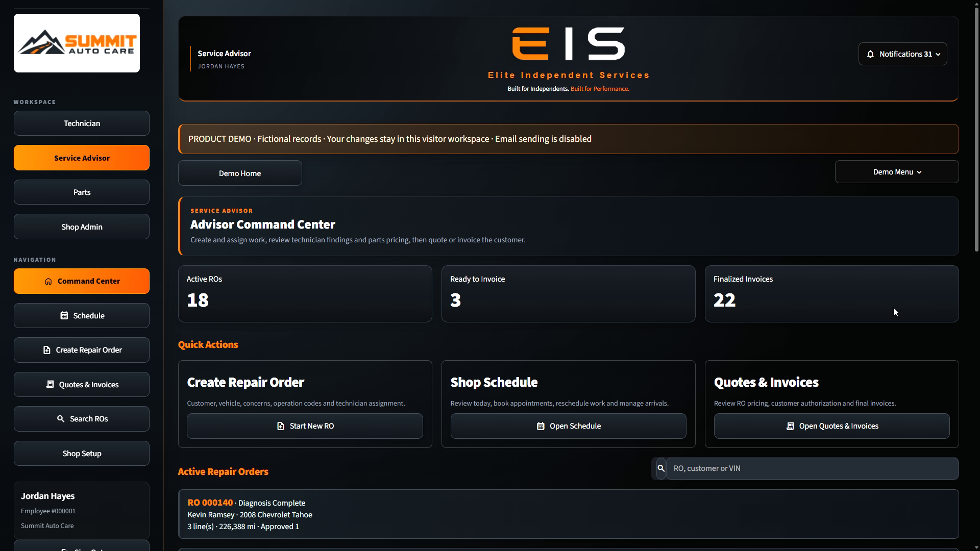This screenshot has height=551, width=980.
Task: Click the receipt icon beside sidebar Quotes & Invoices
Action: pyautogui.click(x=50, y=385)
